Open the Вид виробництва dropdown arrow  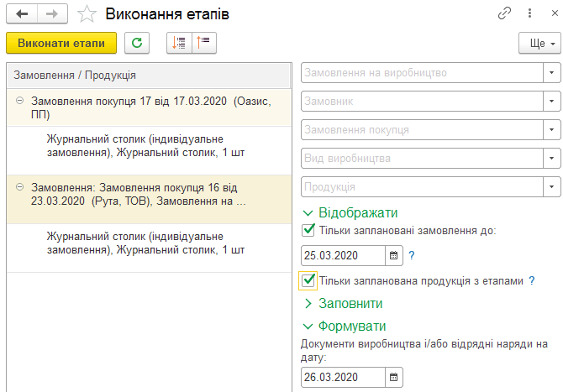click(552, 158)
